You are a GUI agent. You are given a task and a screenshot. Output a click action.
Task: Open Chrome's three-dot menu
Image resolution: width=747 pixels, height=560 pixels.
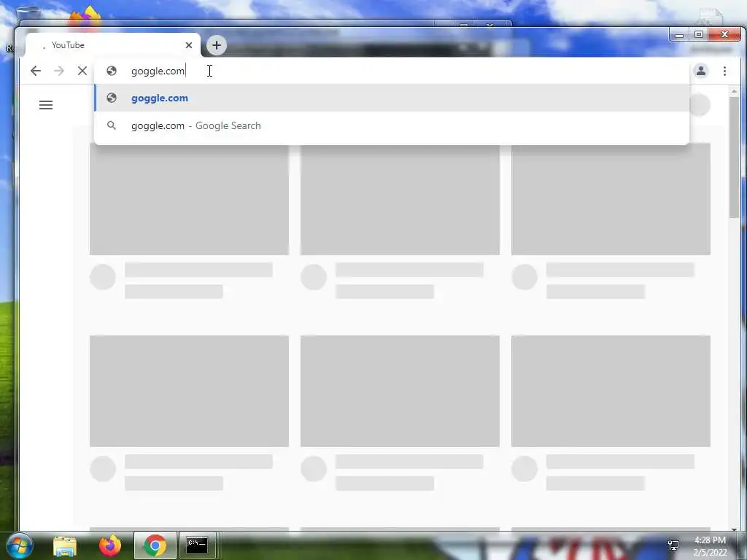(x=724, y=71)
